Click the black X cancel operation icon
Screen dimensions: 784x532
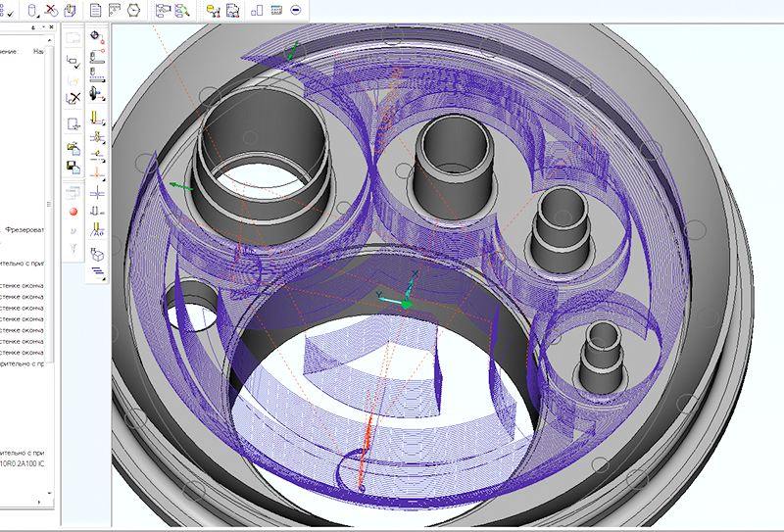(73, 98)
